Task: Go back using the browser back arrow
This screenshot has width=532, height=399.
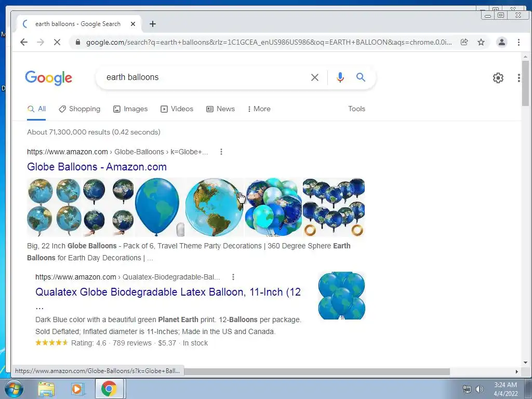Action: (x=24, y=42)
